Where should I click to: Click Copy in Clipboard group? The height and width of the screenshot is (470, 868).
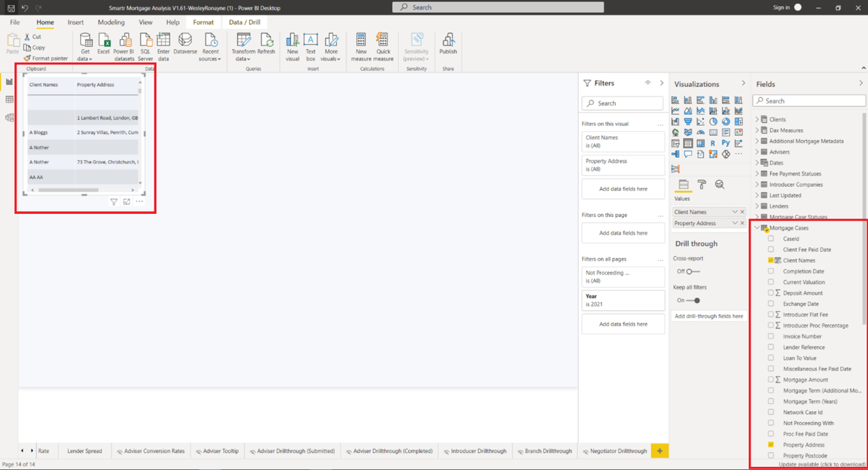pyautogui.click(x=35, y=47)
